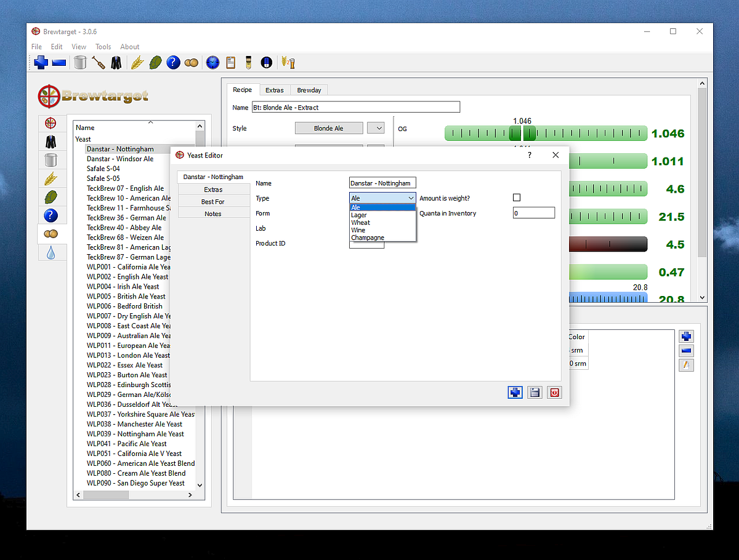Select the water drop tab in left sidebar
Image resolution: width=739 pixels, height=560 pixels.
tap(51, 252)
